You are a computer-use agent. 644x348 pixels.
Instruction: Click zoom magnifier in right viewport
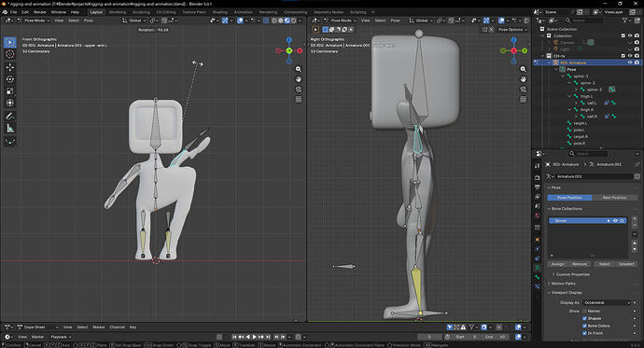pos(524,69)
